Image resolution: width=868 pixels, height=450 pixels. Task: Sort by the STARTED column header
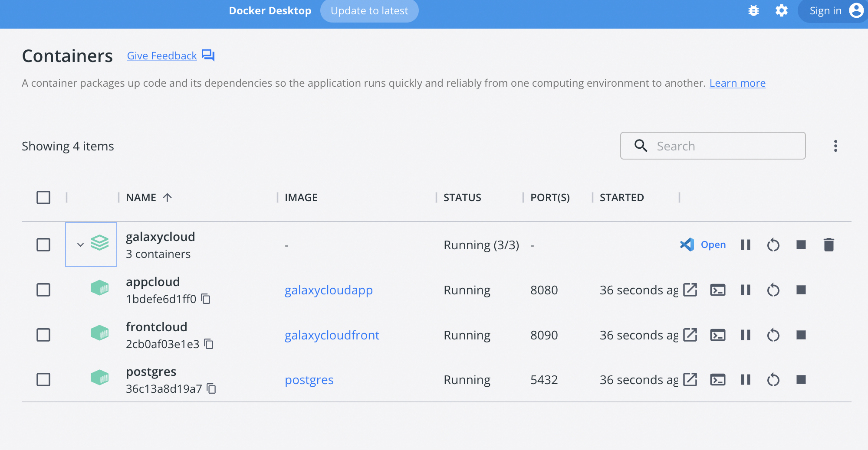pyautogui.click(x=622, y=197)
